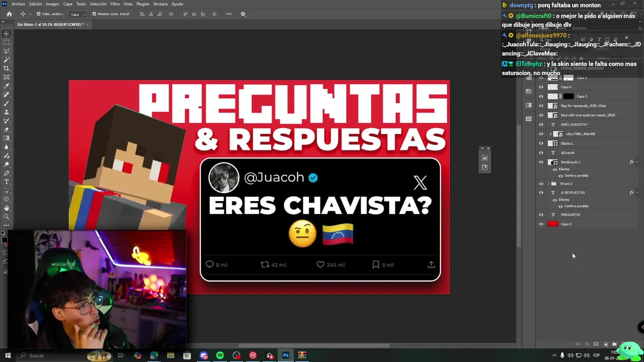Align top edges button
This screenshot has height=362, width=644.
click(185, 14)
